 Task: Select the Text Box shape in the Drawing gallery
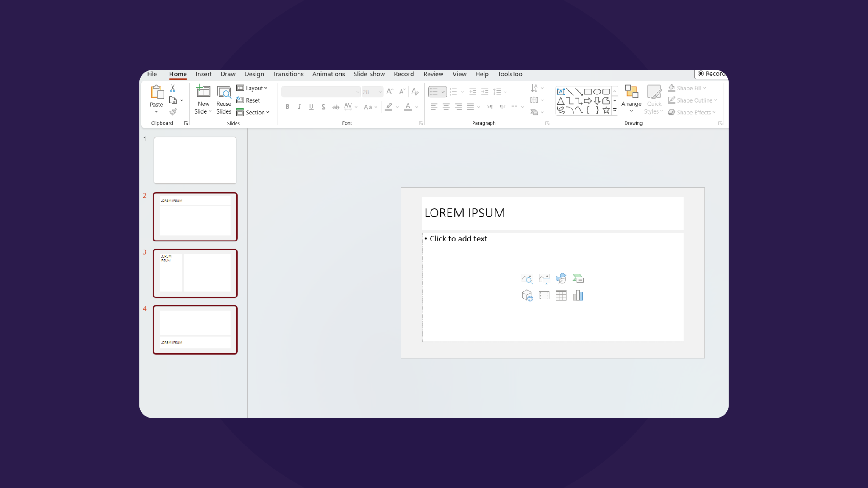click(561, 91)
